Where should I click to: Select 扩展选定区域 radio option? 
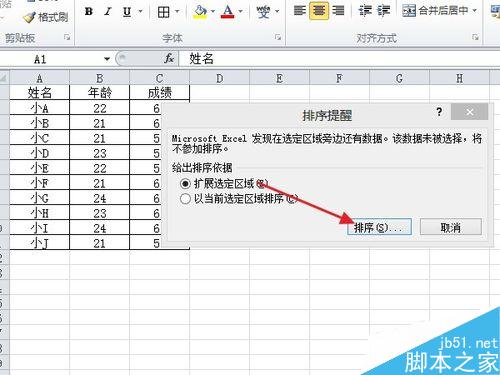[185, 184]
